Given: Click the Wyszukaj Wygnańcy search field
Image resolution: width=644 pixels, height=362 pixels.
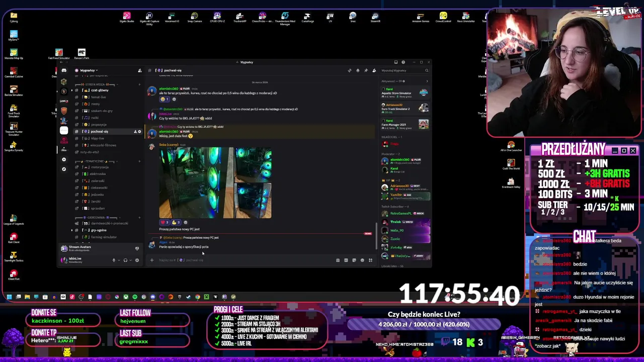Looking at the screenshot, I should pyautogui.click(x=404, y=70).
